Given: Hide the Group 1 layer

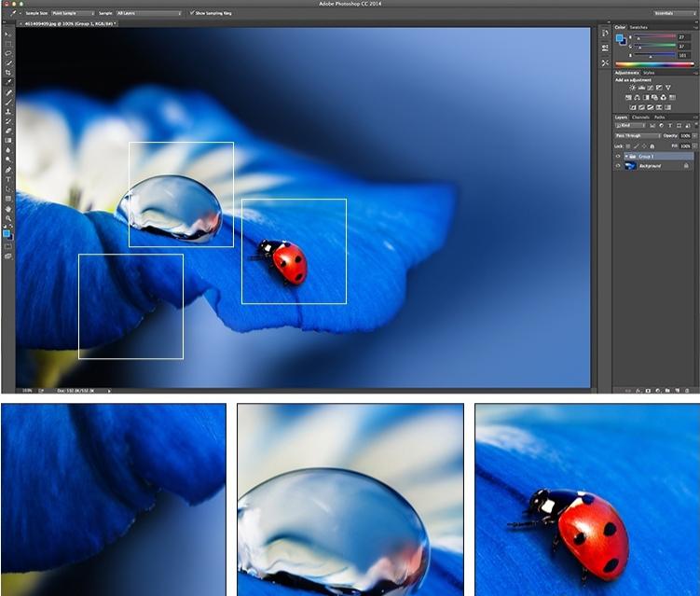Looking at the screenshot, I should [618, 157].
